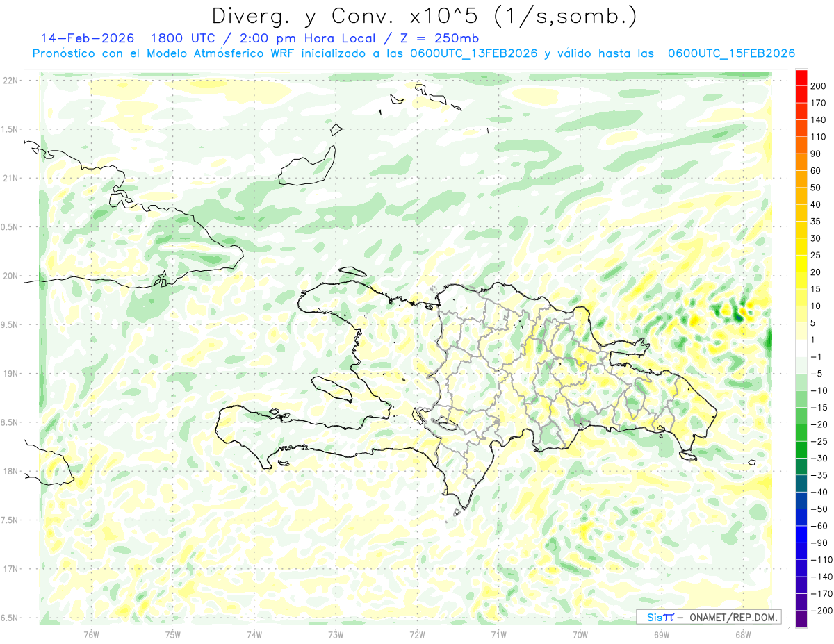Click the '75W' longitude label
834x644 pixels.
[172, 635]
